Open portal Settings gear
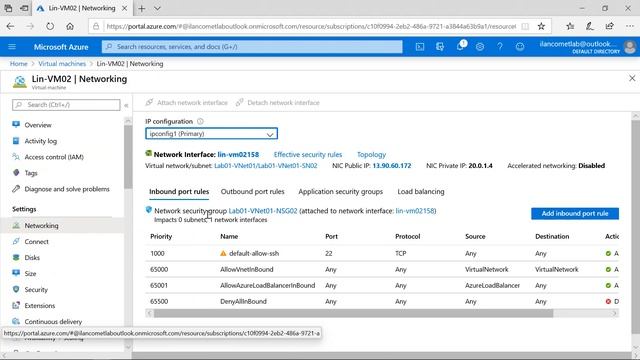 coord(480,47)
